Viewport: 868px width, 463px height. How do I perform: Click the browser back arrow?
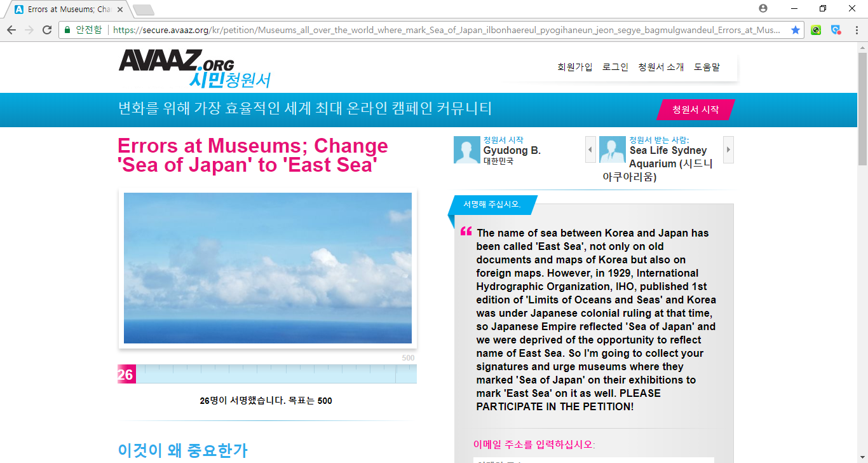(x=11, y=30)
